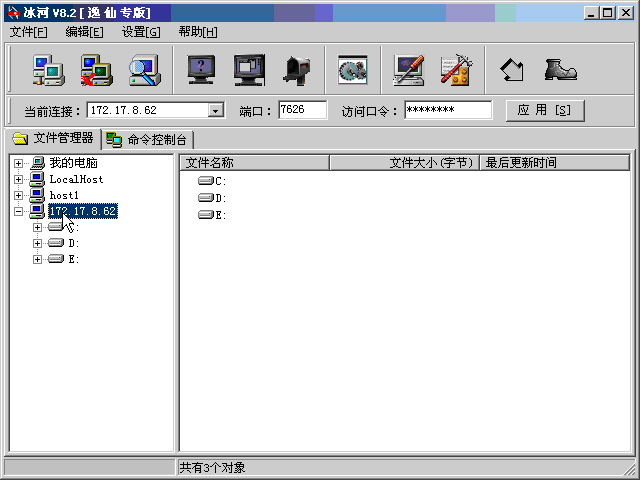The image size is (640, 480).
Task: Collapse the 172.17.8.62 tree node
Action: coord(18,211)
